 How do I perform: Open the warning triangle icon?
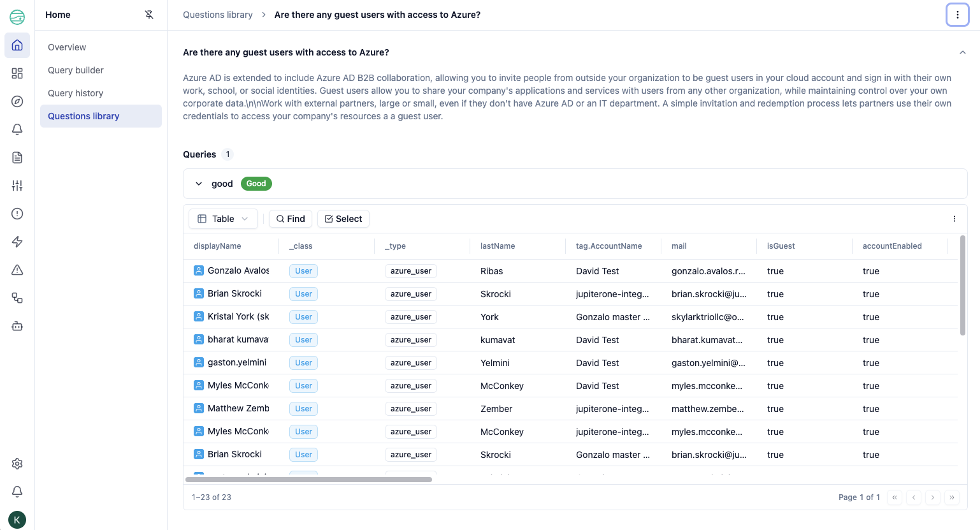click(17, 270)
